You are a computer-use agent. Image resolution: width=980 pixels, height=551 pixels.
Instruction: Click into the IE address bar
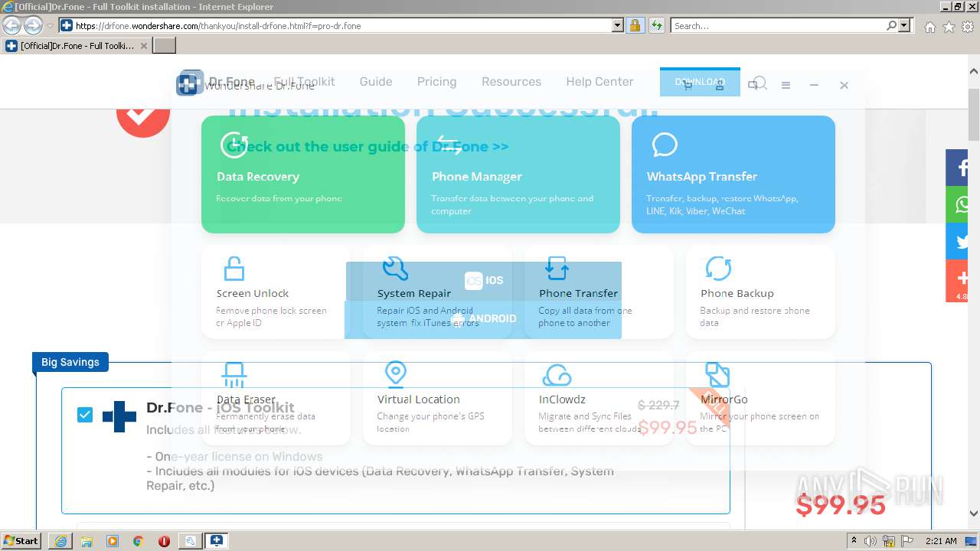341,25
